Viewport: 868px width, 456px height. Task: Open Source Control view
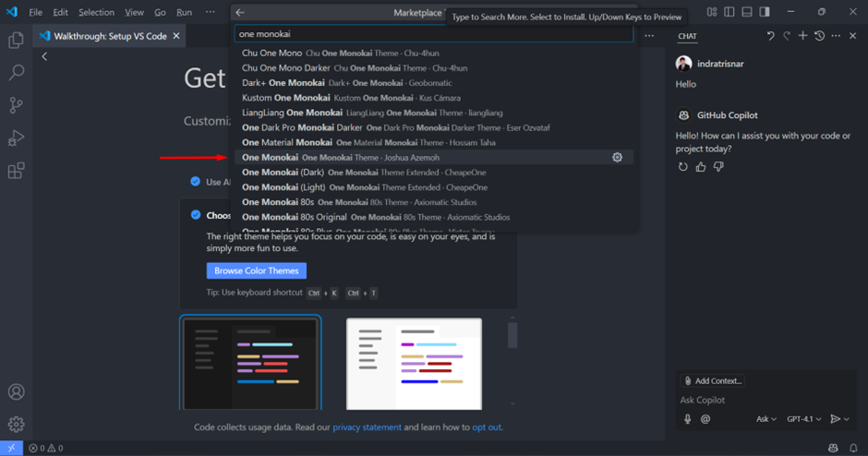[16, 105]
